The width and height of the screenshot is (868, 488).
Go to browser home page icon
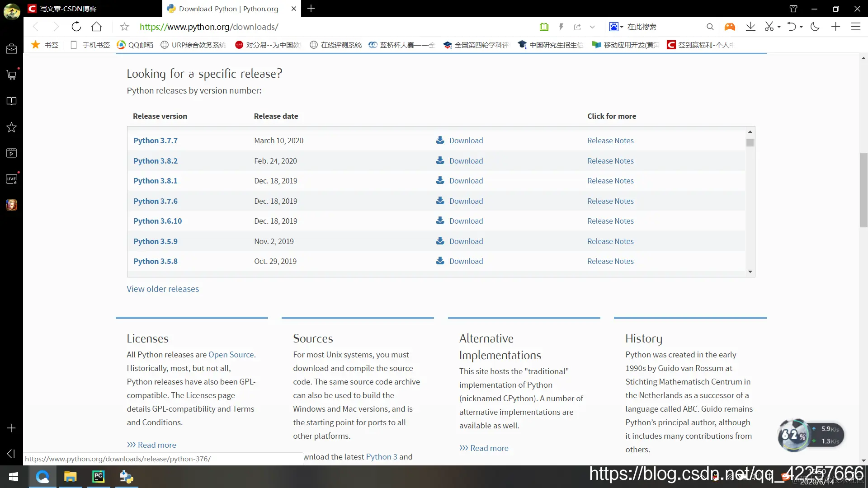[x=96, y=27]
